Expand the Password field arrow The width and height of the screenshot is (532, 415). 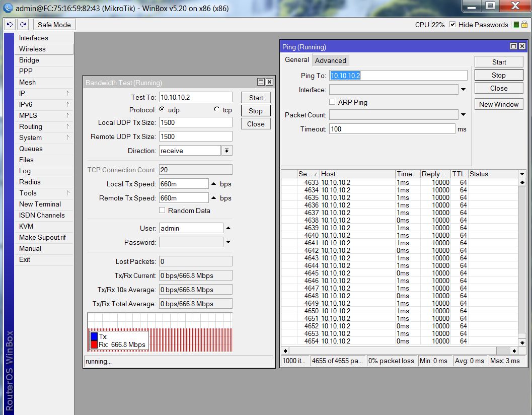coord(228,242)
